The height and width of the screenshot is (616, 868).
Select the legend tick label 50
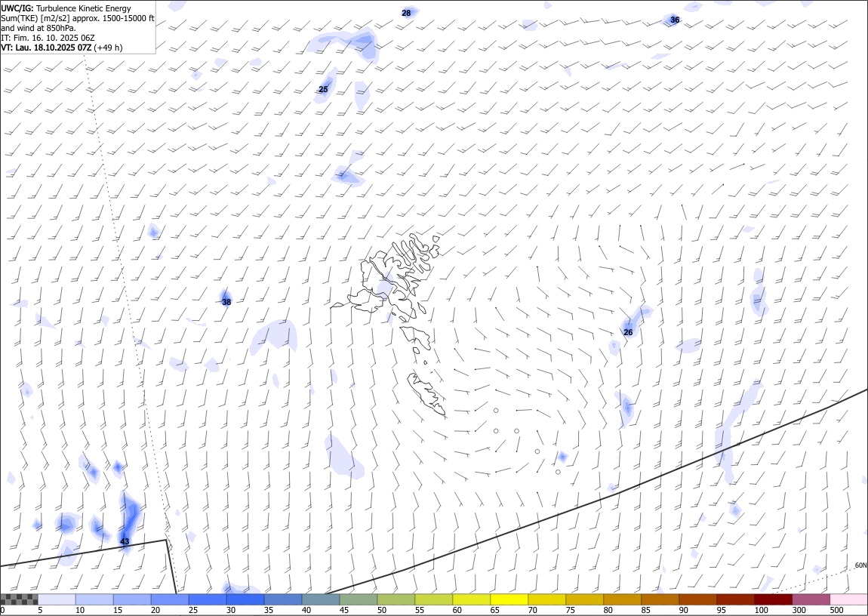[x=382, y=610]
